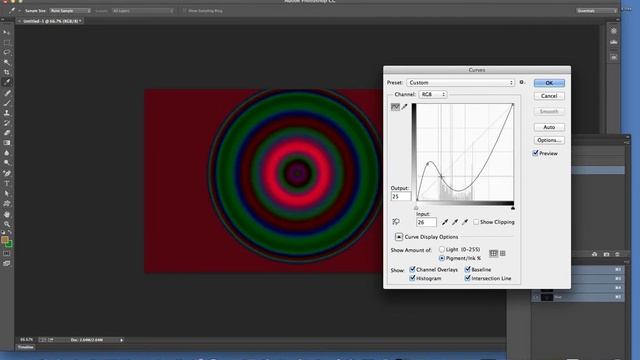This screenshot has width=640, height=360.
Task: Select the Dodge tool
Action: pos(7,163)
